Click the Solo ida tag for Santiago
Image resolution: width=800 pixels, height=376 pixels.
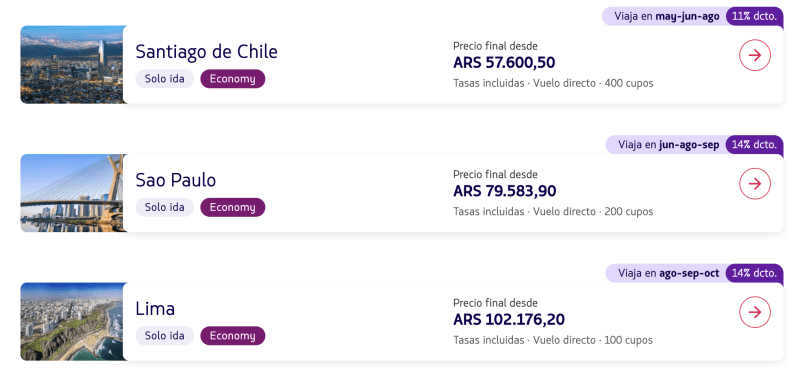[164, 79]
